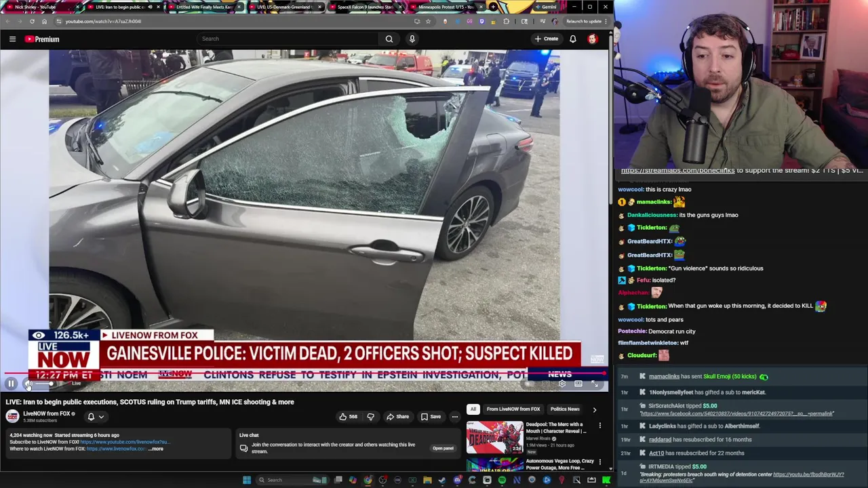Share the live stream

click(x=397, y=417)
